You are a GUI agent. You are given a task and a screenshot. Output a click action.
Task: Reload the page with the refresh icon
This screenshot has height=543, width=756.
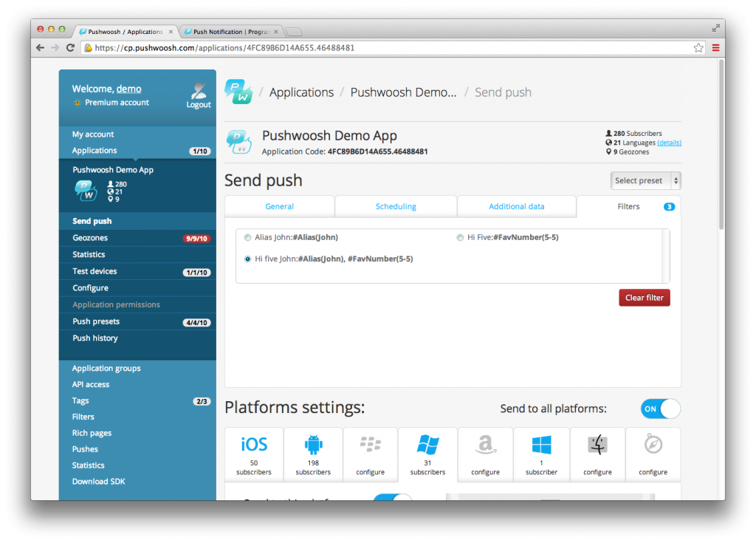tap(70, 48)
